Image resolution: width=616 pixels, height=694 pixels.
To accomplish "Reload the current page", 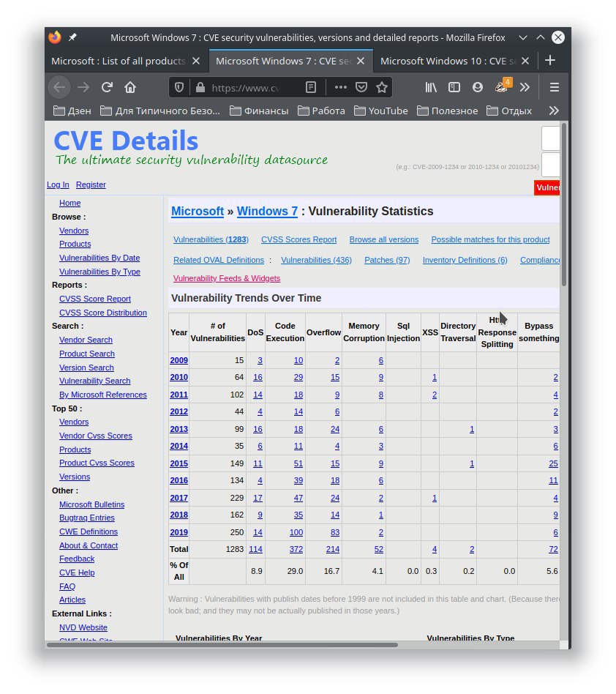I will [x=107, y=88].
